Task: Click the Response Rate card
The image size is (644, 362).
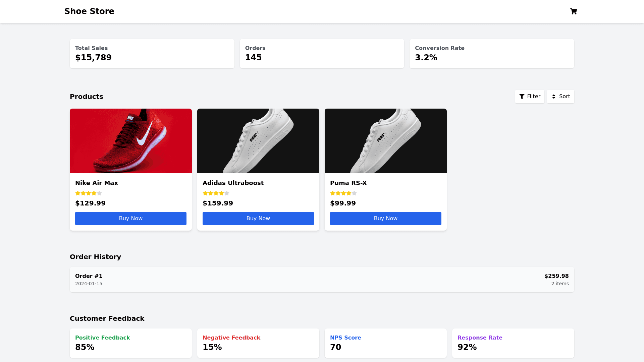Action: 513,343
